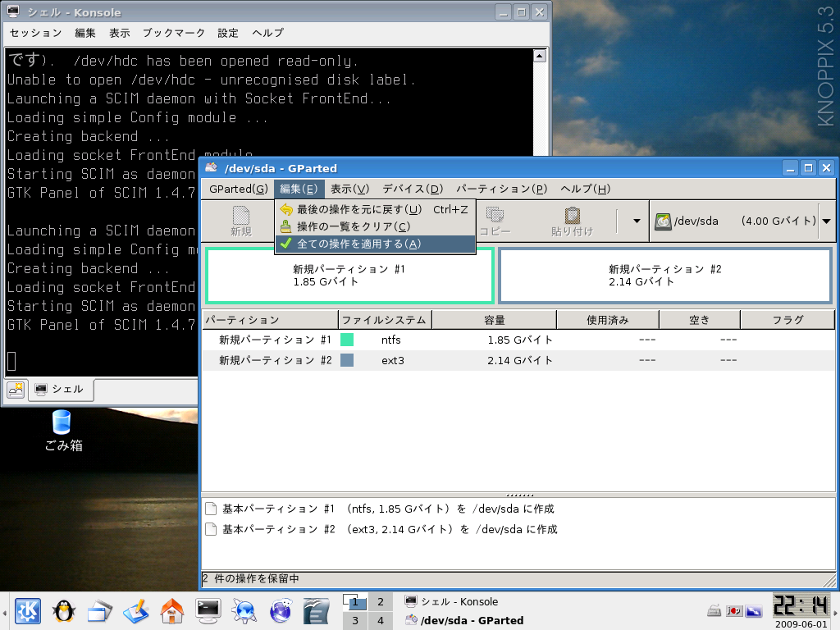
Task: Select the シェル tab in Konsole
Action: 61,390
